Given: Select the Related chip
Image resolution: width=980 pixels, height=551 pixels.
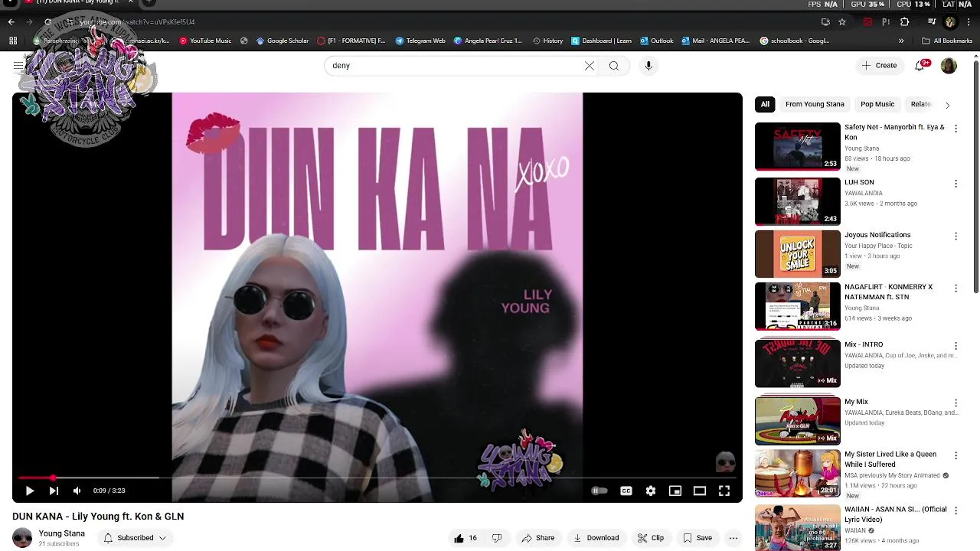Looking at the screenshot, I should pyautogui.click(x=920, y=104).
